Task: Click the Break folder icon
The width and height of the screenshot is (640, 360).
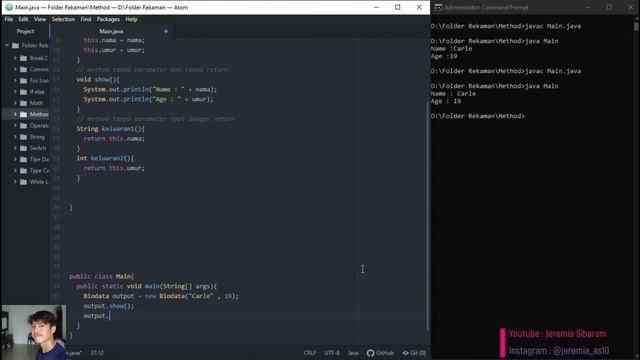Action: (23, 58)
